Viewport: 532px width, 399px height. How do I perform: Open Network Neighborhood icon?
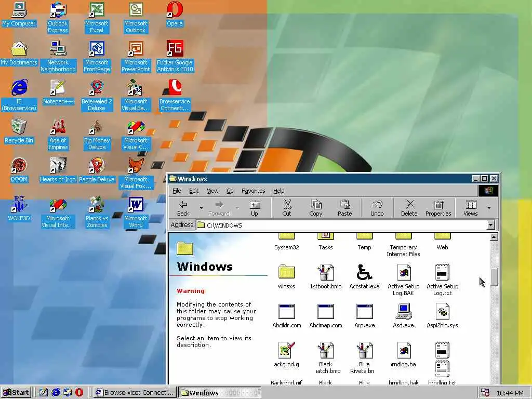click(58, 57)
